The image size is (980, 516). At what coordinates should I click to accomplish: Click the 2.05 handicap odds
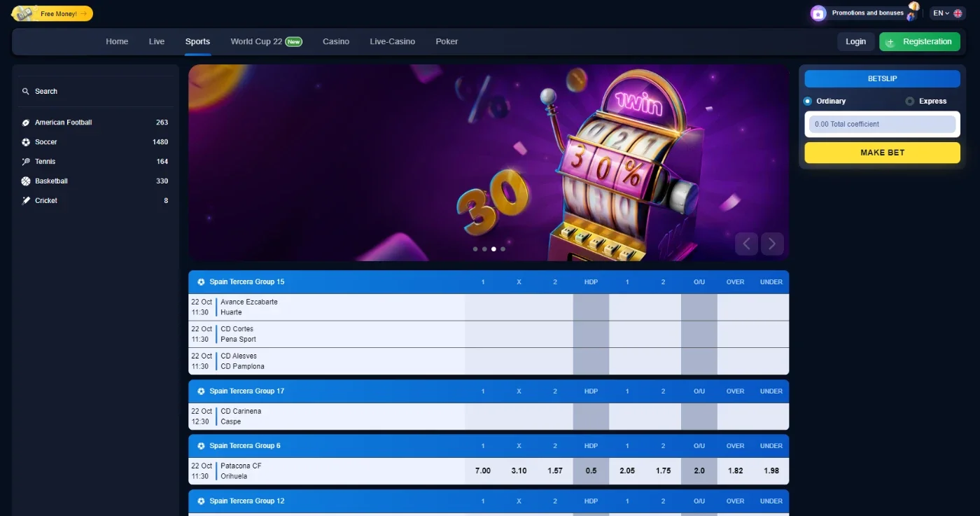(627, 471)
